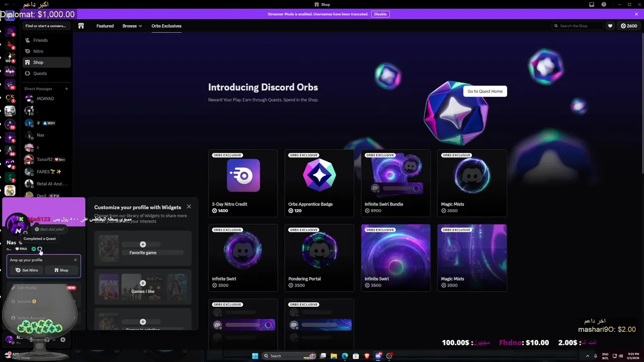Screen dimensions: 644x362
Task: Close the Widgets customization popup
Action: (189, 207)
